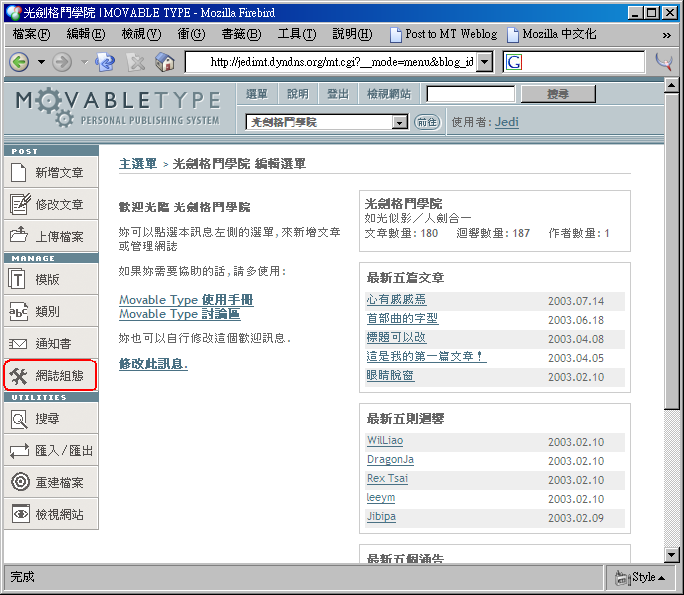Click the browser Back arrow icon

19,62
